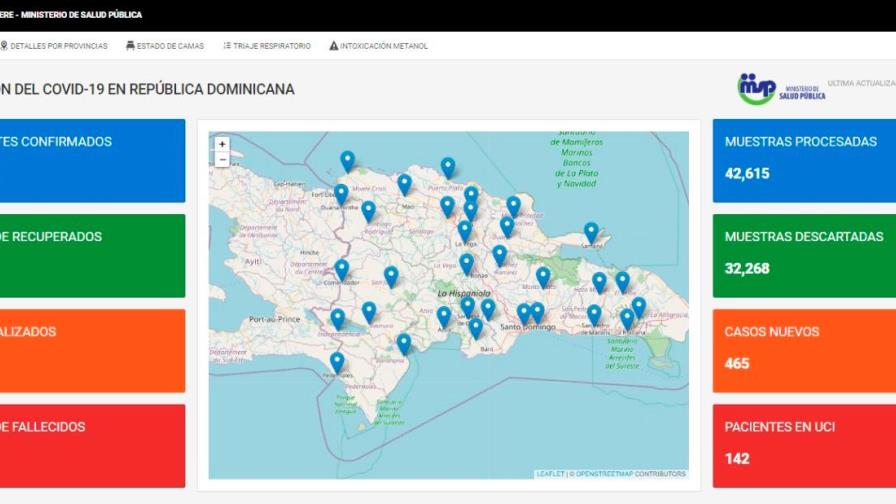Select the Comendador map marker
The height and width of the screenshot is (504, 896).
tap(342, 270)
